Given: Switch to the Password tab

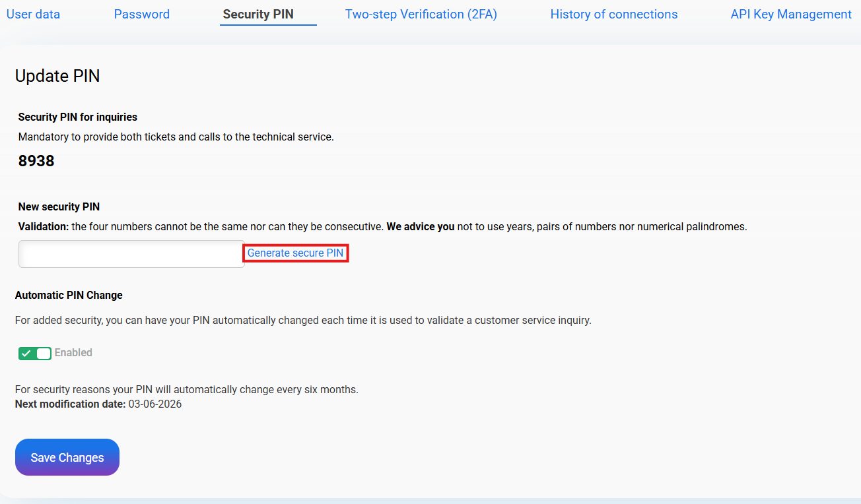Looking at the screenshot, I should [141, 14].
